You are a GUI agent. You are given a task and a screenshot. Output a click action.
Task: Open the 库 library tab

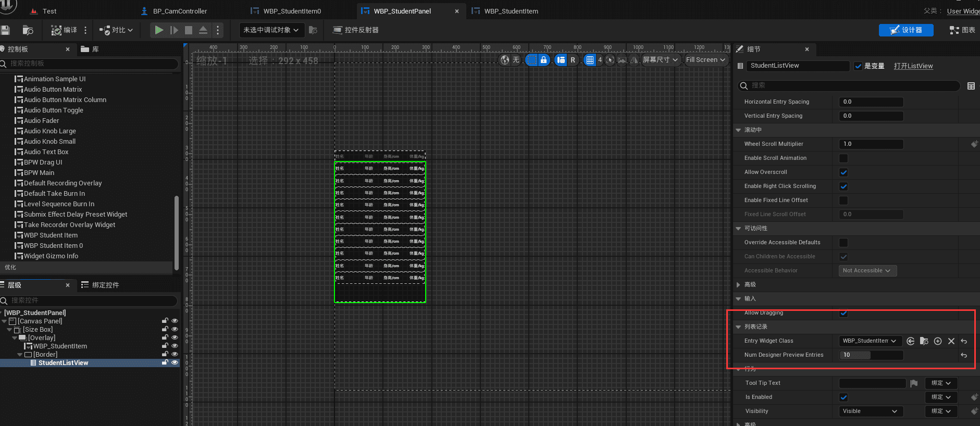click(90, 49)
